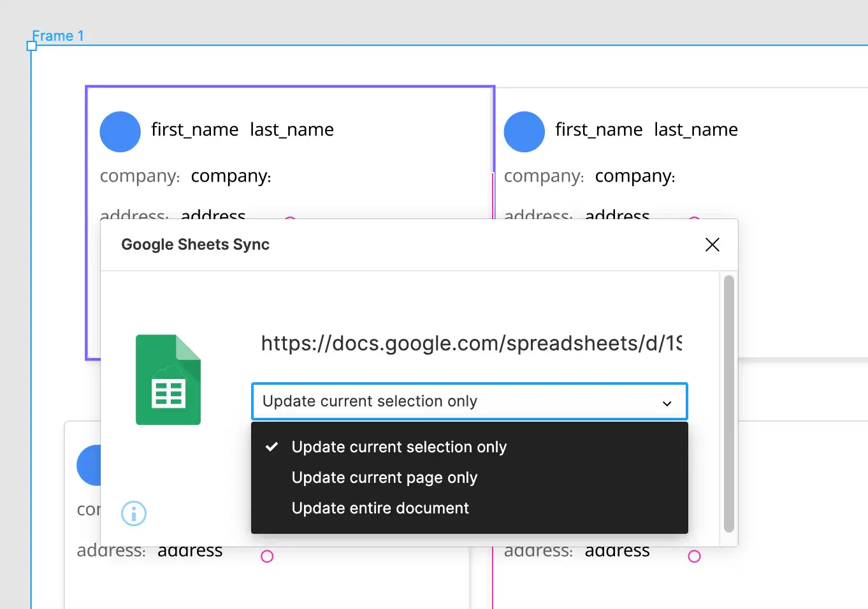This screenshot has height=609, width=868.
Task: Click the Google Sheets logo icon
Action: 168,379
